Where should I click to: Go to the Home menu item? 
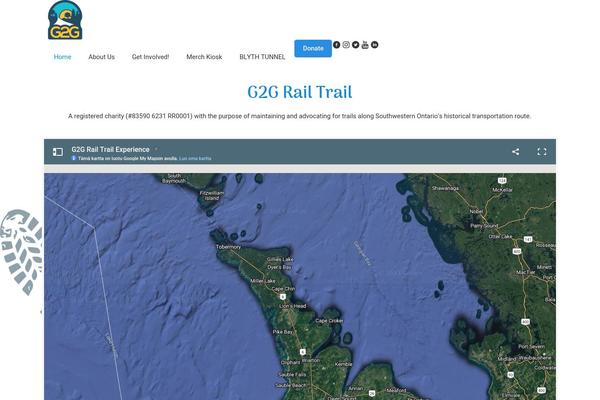[62, 57]
